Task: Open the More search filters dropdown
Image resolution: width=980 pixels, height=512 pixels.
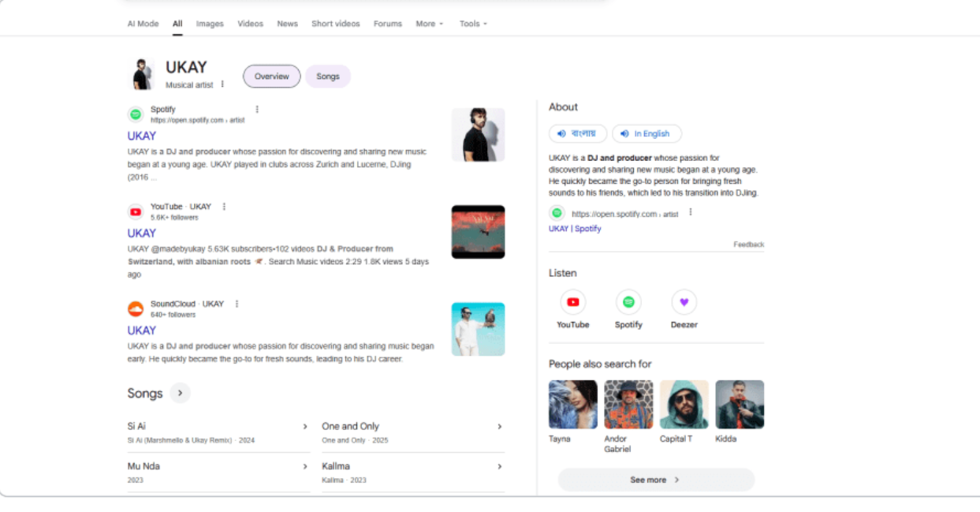Action: [430, 24]
